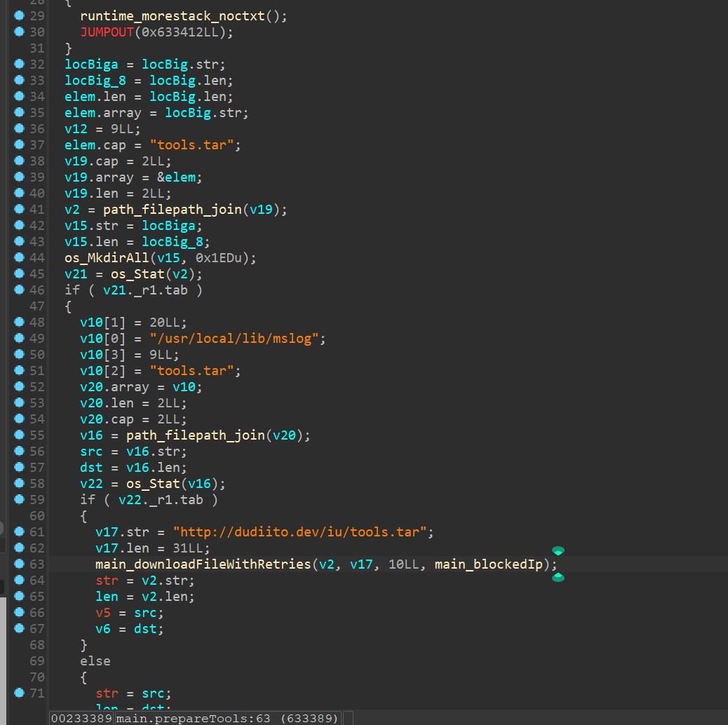Click v22._r1.tab condition
Screen dimensions: 728x725
(161, 500)
